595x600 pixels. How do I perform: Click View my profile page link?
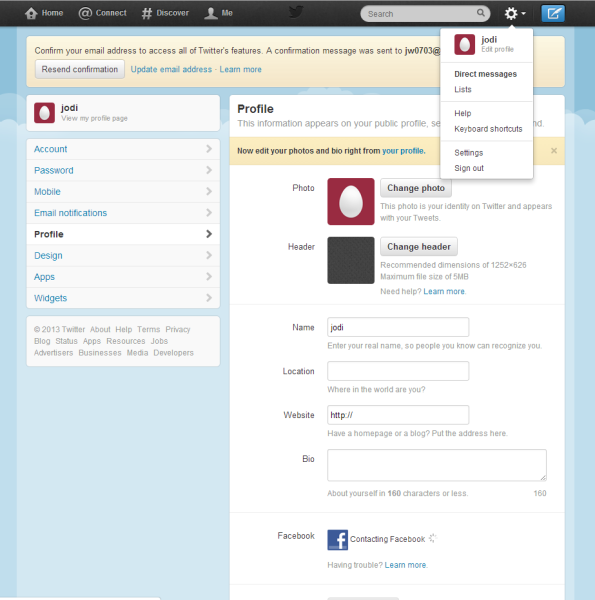click(94, 119)
